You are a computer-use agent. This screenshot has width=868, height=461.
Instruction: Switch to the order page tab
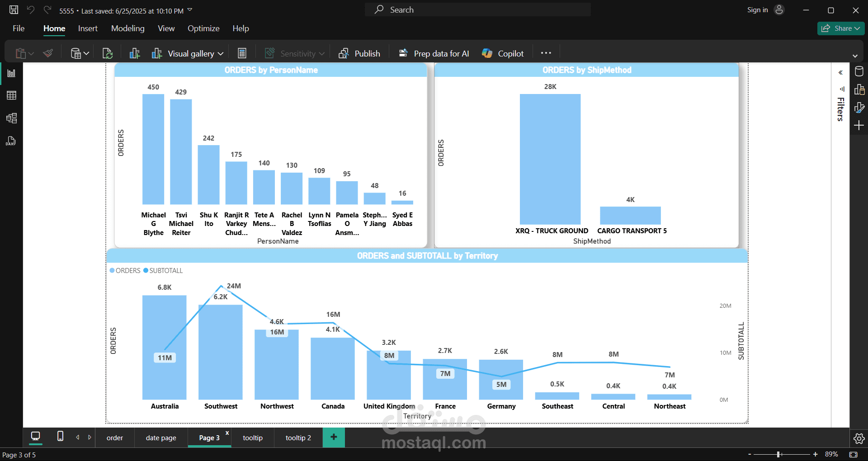click(x=115, y=437)
